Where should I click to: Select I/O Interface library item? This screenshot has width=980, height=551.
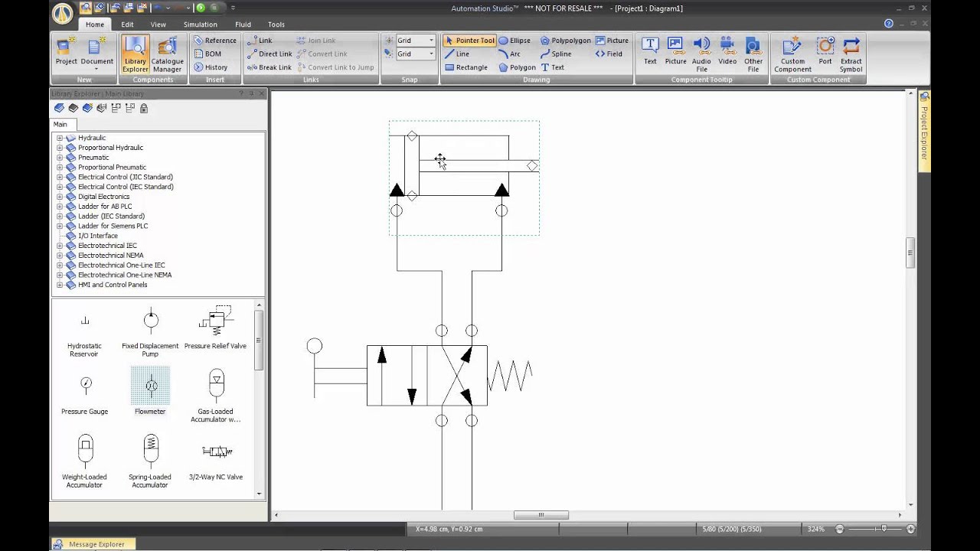[x=98, y=236]
